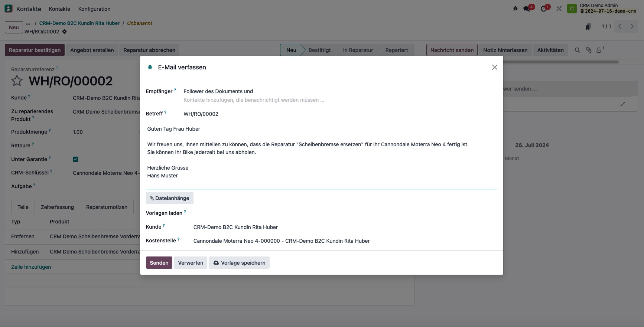Screen dimensions: 644x327
Task: Click the tools wrench icon in top bar
Action: [x=559, y=9]
